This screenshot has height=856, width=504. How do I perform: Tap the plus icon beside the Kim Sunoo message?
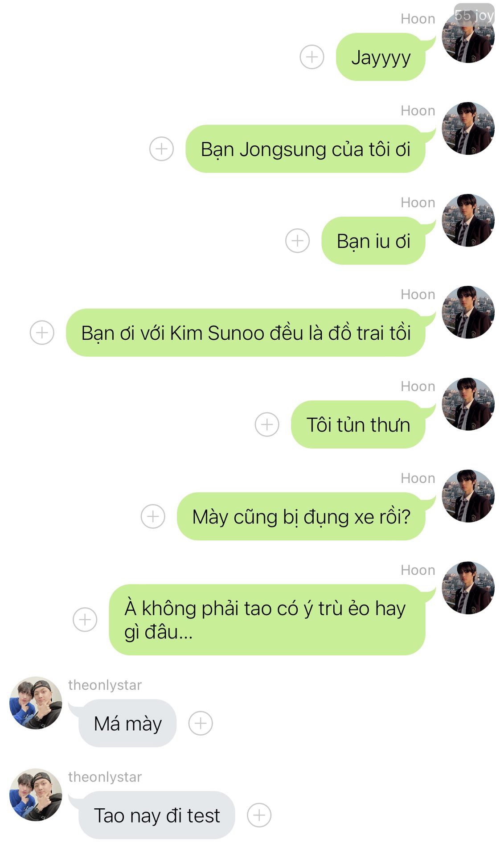pos(42,333)
